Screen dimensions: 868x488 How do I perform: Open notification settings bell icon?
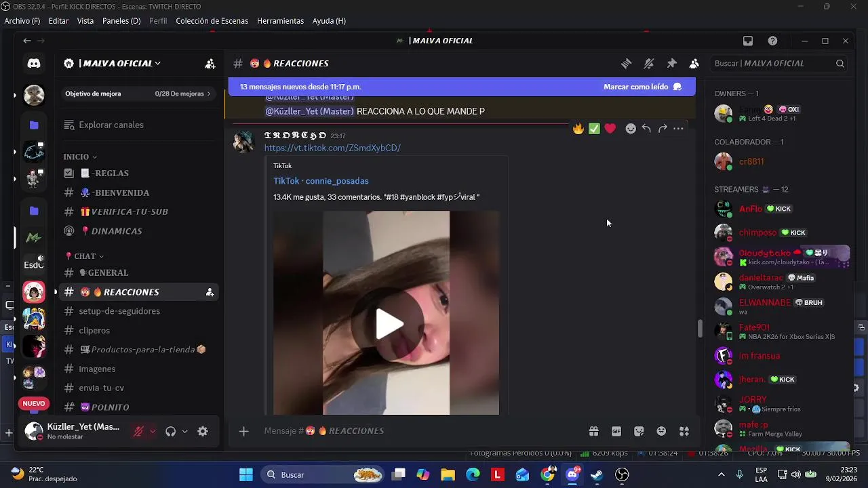click(x=649, y=63)
